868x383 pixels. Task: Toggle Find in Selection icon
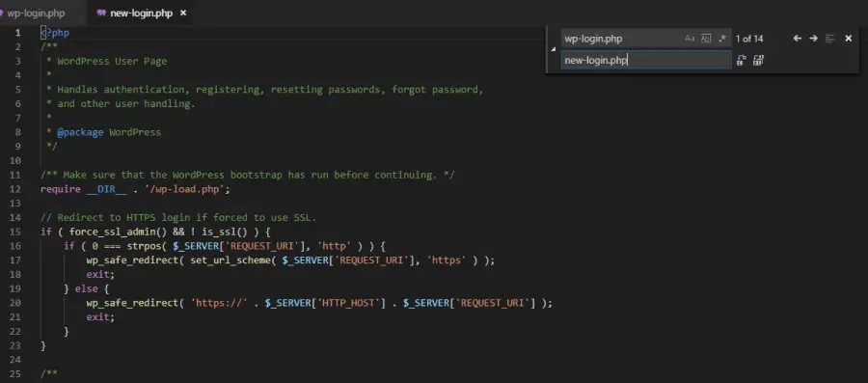coord(829,39)
